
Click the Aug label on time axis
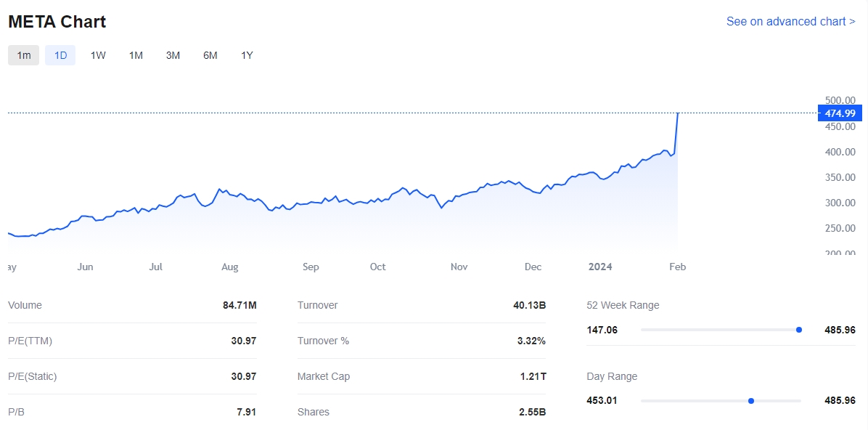(x=229, y=267)
